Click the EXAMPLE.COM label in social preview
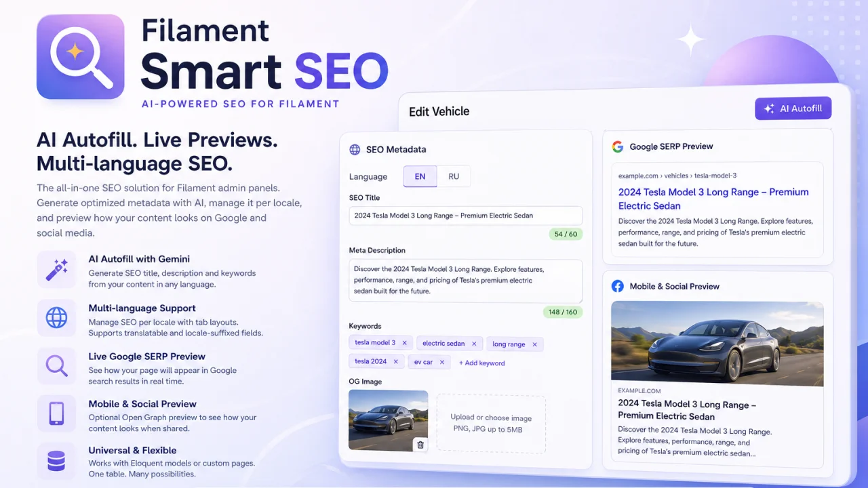The height and width of the screenshot is (488, 868). point(639,391)
